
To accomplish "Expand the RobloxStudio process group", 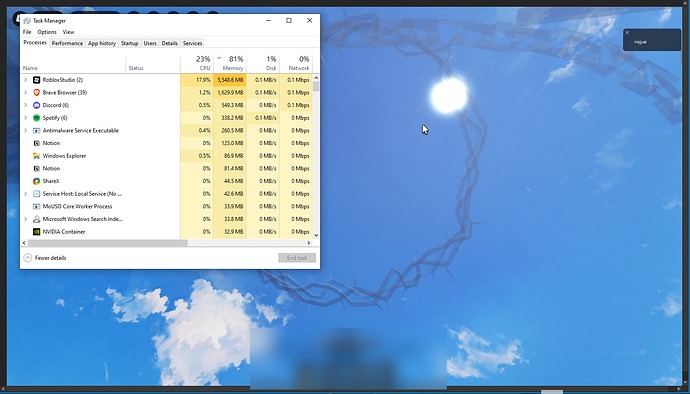I will click(26, 80).
